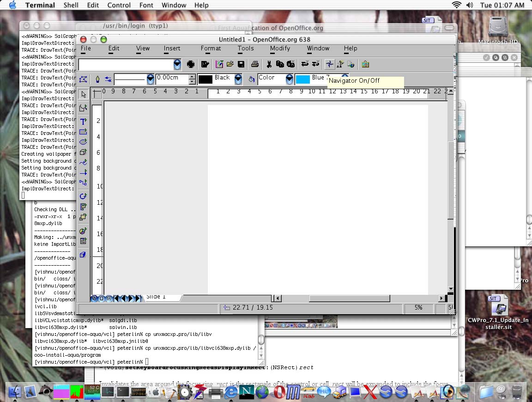Toggle the Slide View button at bottom
This screenshot has height=402, width=532.
pyautogui.click(x=94, y=298)
